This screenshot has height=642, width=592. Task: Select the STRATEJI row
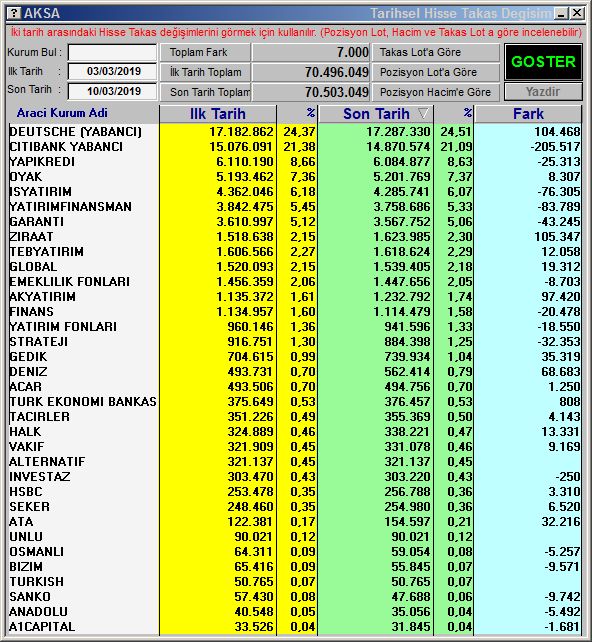coord(295,342)
